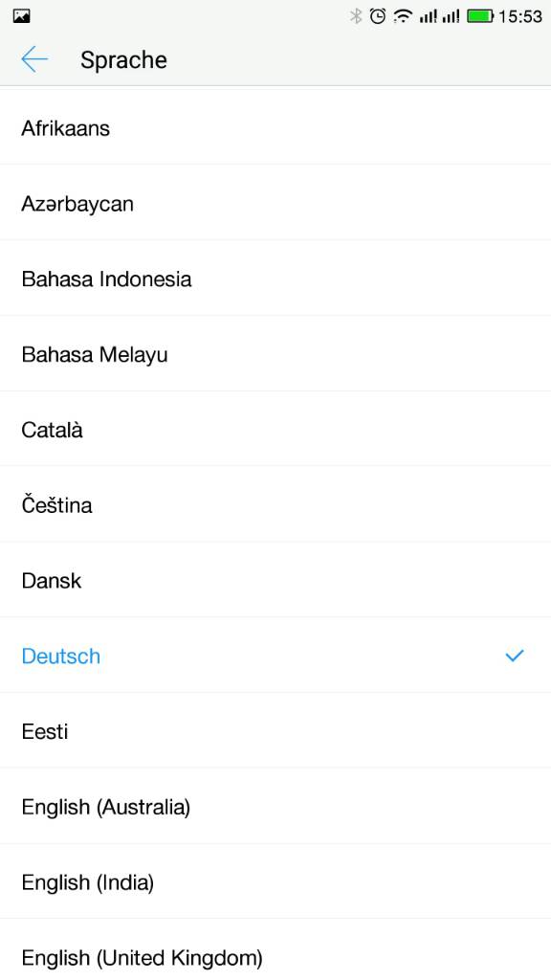Tap the green battery icon
551x980 pixels.
pos(480,16)
